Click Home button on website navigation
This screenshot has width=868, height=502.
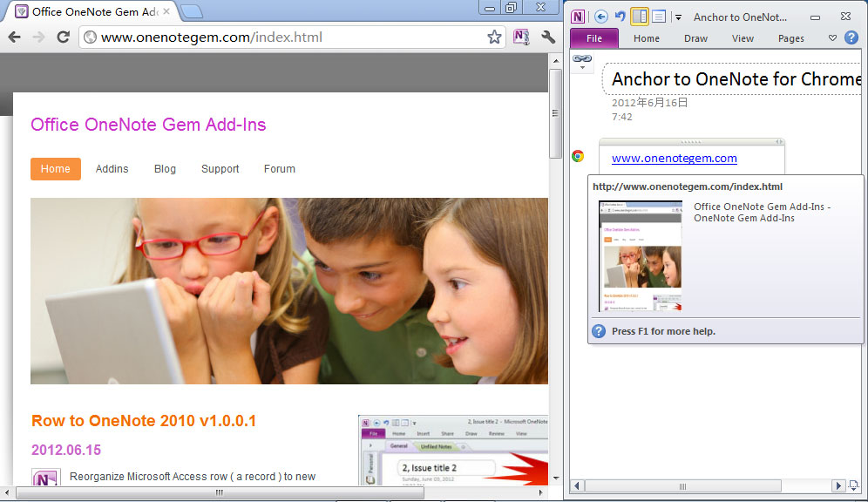(x=56, y=169)
